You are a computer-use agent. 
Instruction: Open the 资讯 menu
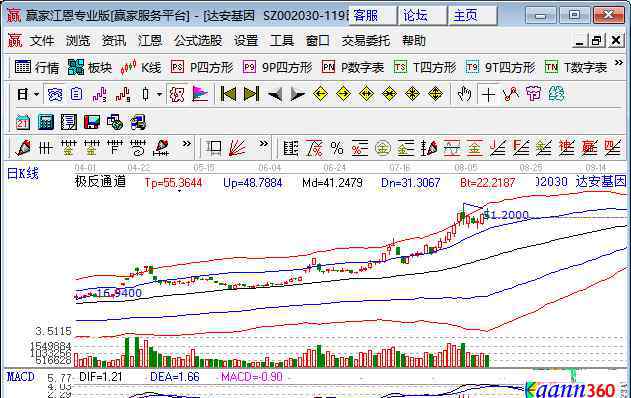(x=114, y=41)
